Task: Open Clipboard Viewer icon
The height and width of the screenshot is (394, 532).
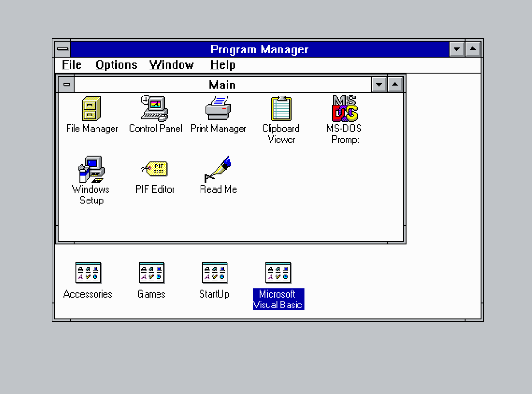Action: click(281, 108)
